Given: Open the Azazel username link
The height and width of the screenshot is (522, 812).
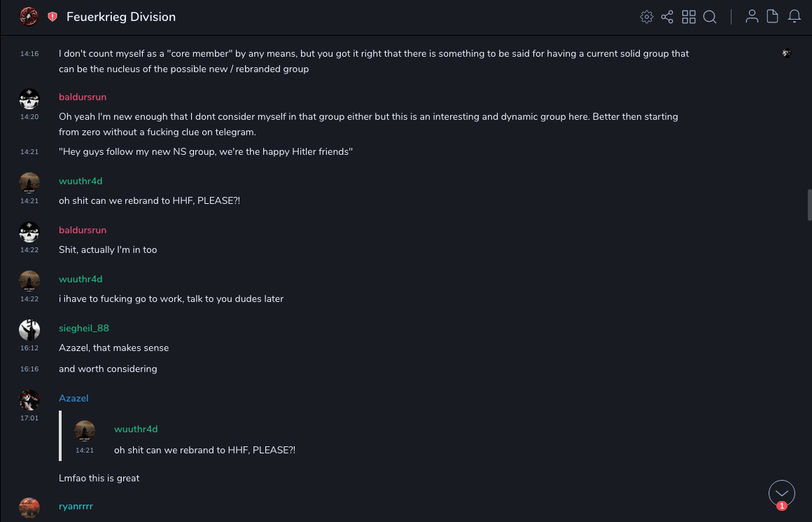Looking at the screenshot, I should tap(73, 399).
